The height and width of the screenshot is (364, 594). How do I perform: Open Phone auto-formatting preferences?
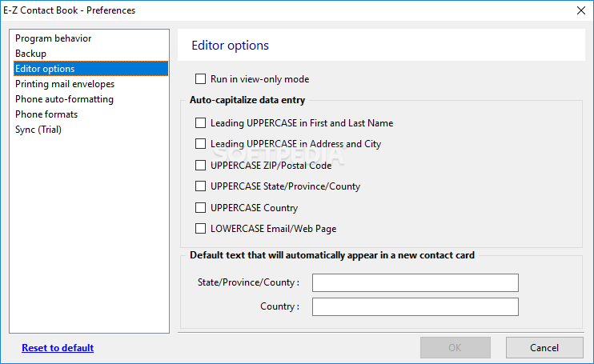click(x=90, y=99)
